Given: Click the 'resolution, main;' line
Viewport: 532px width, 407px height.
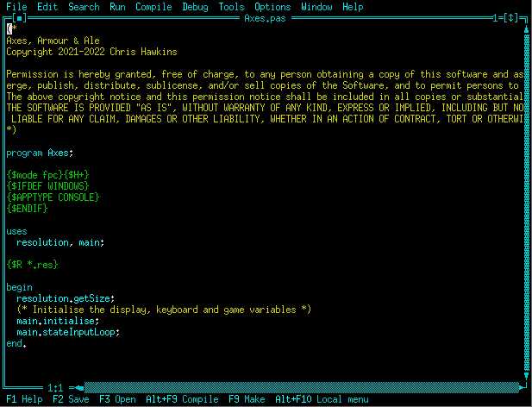Looking at the screenshot, I should tap(60, 242).
